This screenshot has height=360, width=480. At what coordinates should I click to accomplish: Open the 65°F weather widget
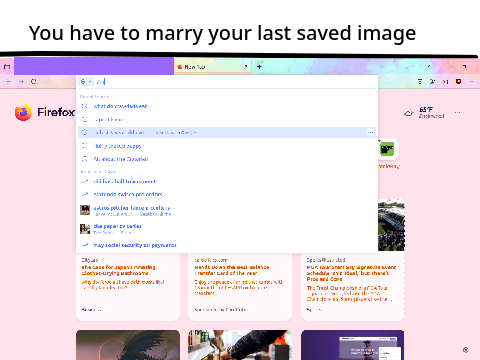coord(424,113)
